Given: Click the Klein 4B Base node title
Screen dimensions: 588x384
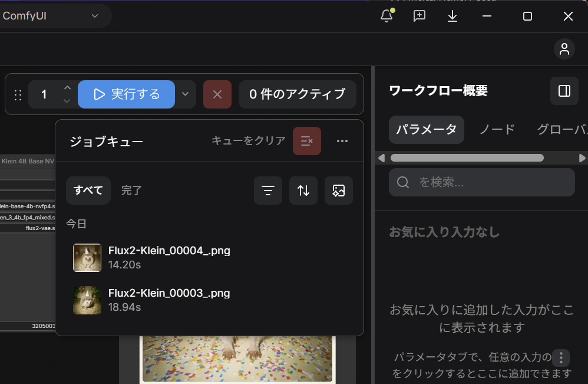Looking at the screenshot, I should coord(28,161).
